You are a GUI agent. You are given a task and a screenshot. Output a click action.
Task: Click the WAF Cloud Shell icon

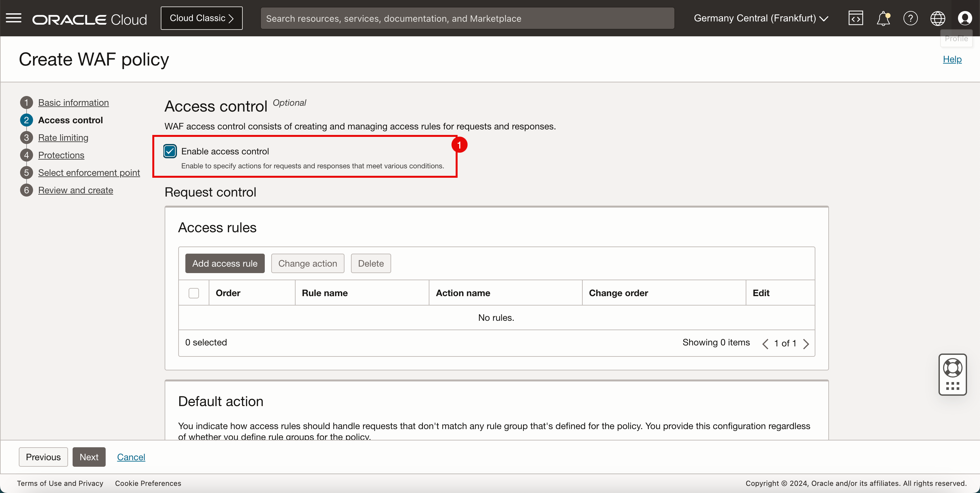click(855, 18)
